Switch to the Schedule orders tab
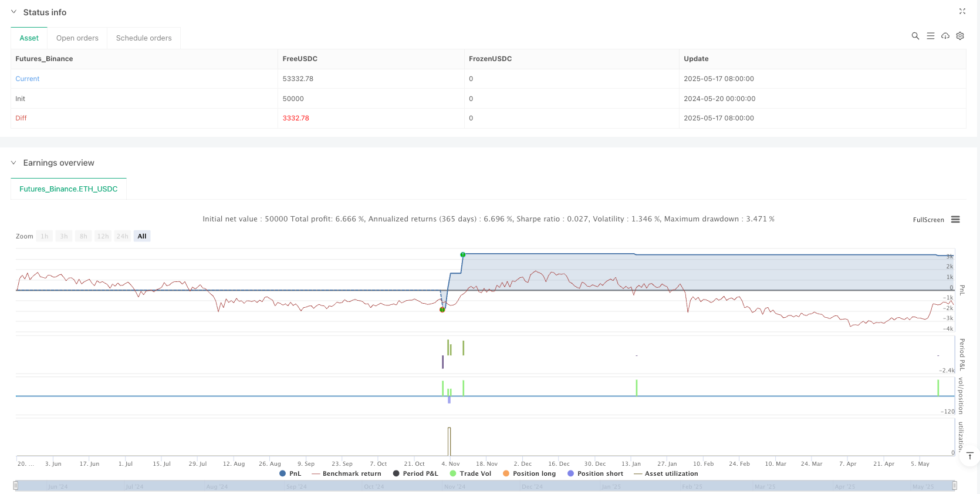This screenshot has width=980, height=494. click(x=144, y=38)
